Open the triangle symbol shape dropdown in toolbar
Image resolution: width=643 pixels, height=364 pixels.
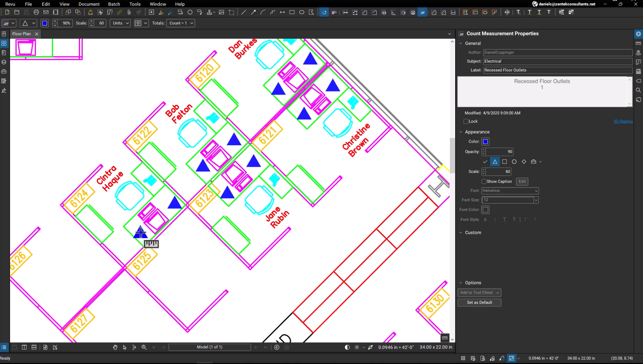click(28, 23)
